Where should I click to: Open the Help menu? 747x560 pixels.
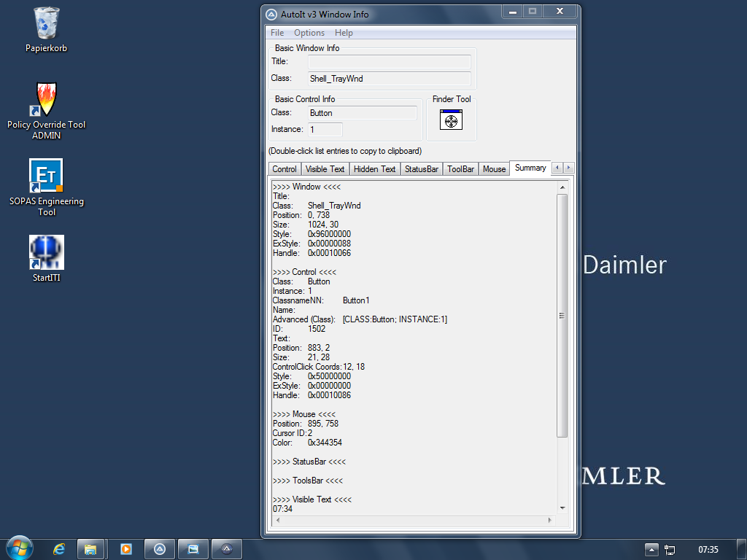[344, 33]
